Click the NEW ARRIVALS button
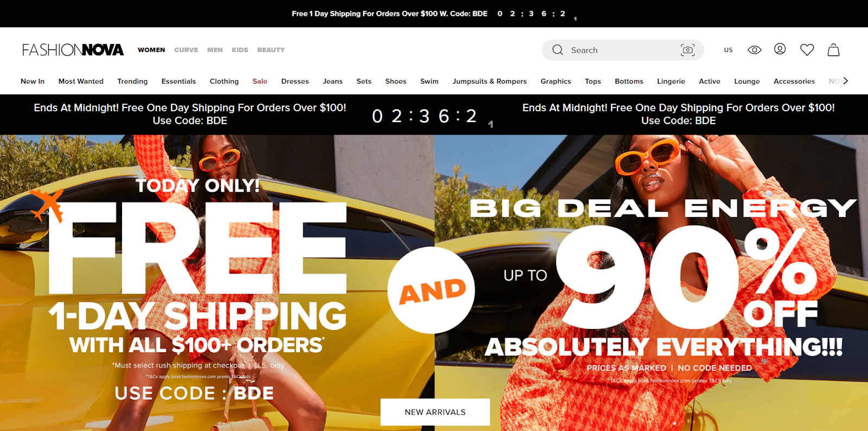Image resolution: width=868 pixels, height=431 pixels. tap(435, 412)
